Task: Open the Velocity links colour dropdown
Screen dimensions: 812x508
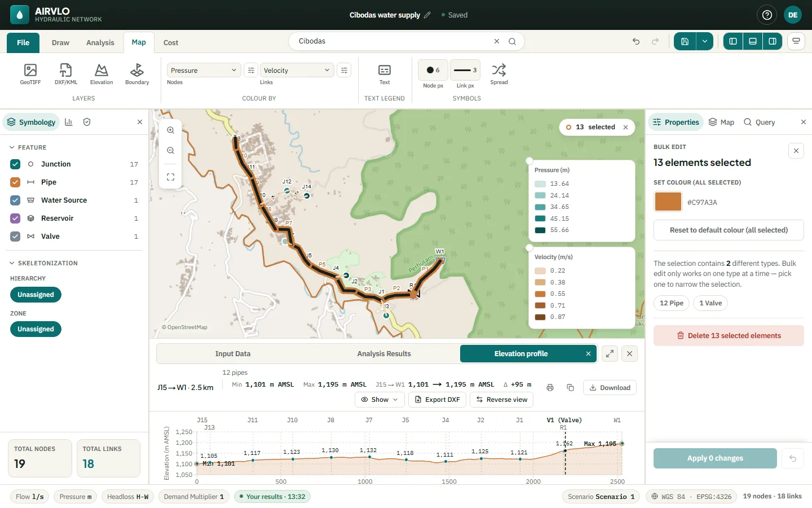Action: point(297,70)
